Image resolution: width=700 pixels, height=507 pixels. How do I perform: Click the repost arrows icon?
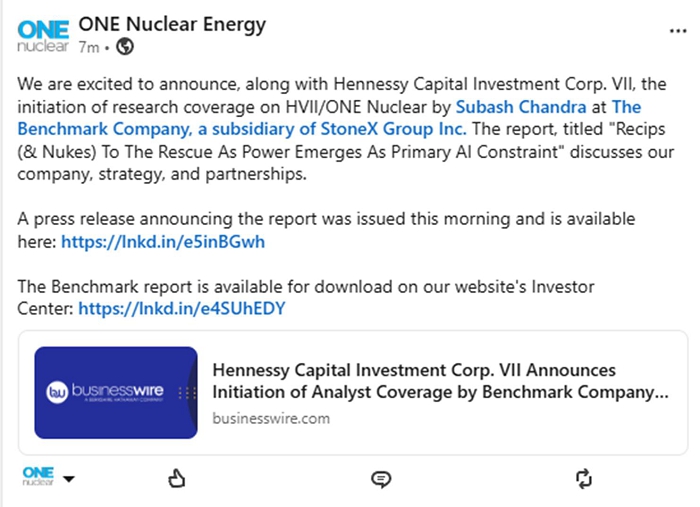584,479
